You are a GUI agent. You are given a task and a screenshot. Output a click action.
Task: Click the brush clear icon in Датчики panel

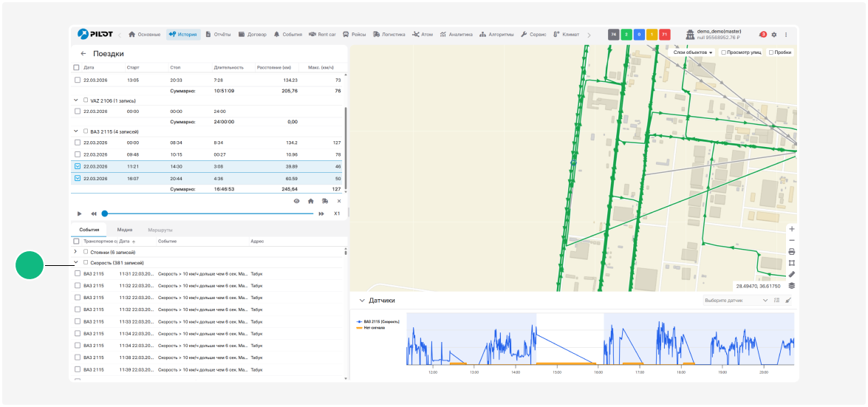788,301
